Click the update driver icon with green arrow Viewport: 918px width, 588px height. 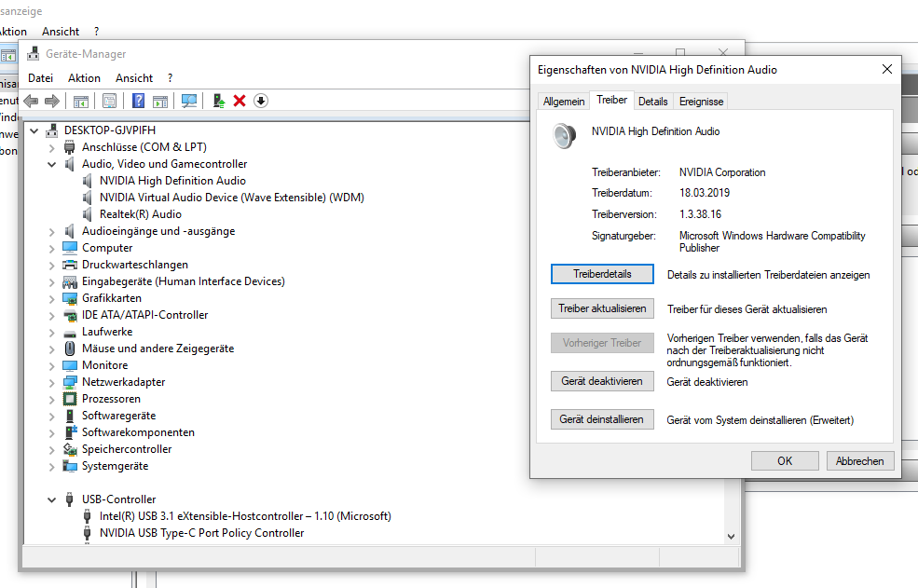(x=219, y=101)
